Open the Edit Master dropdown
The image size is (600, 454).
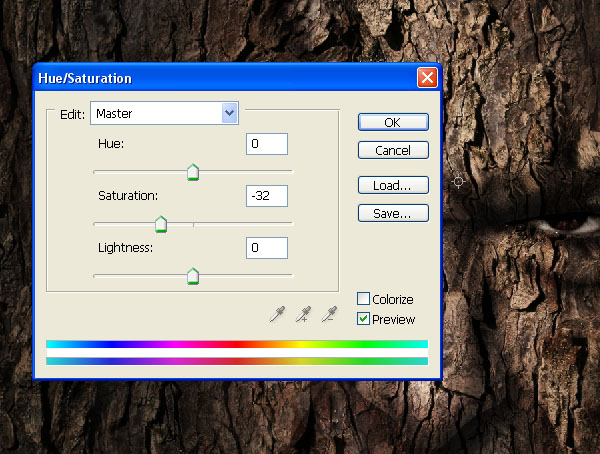tap(230, 113)
